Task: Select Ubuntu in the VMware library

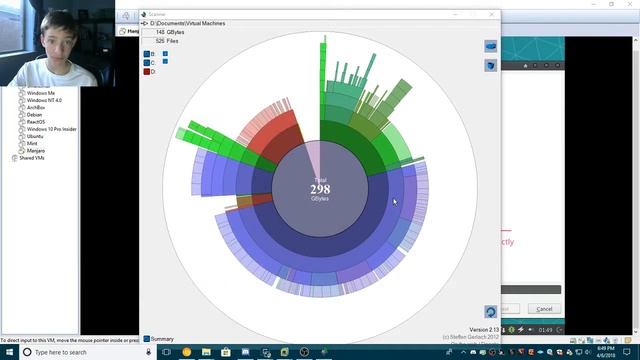Action: 35,136
